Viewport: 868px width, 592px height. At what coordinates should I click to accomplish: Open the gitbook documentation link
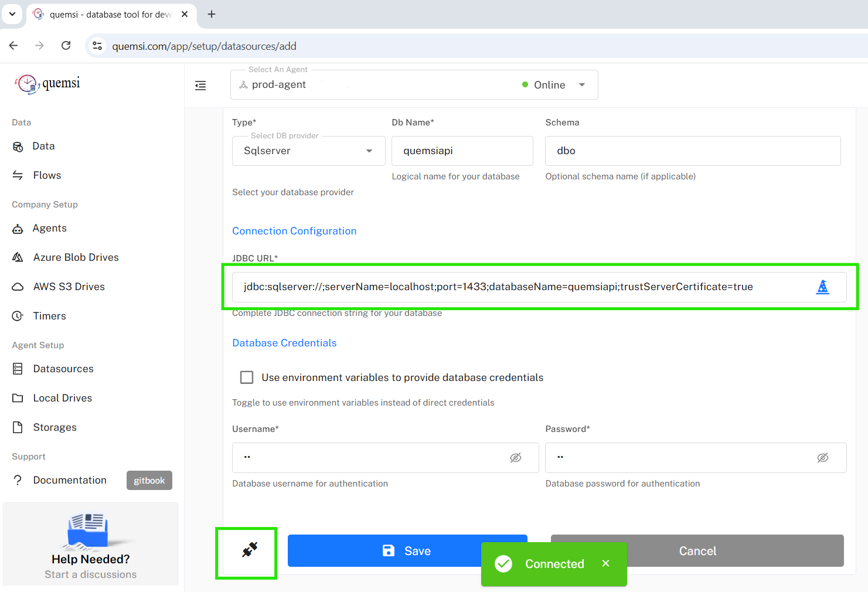[149, 480]
